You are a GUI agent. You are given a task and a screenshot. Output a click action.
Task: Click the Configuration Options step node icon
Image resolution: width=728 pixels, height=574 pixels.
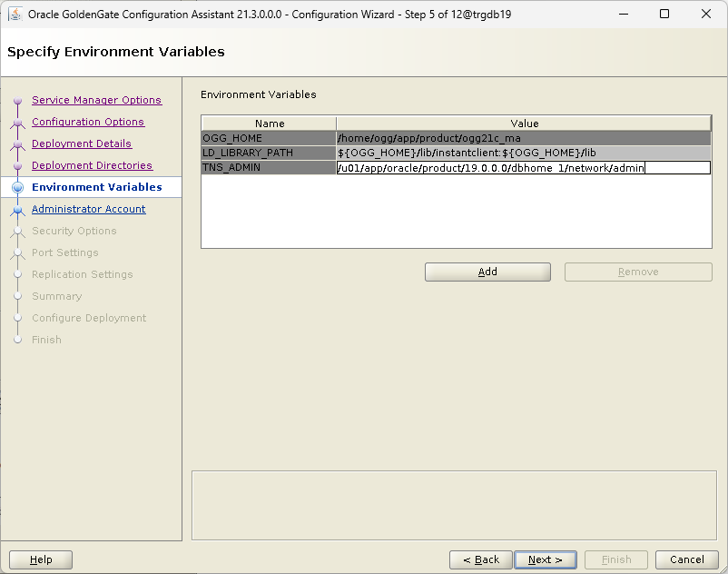tap(17, 123)
